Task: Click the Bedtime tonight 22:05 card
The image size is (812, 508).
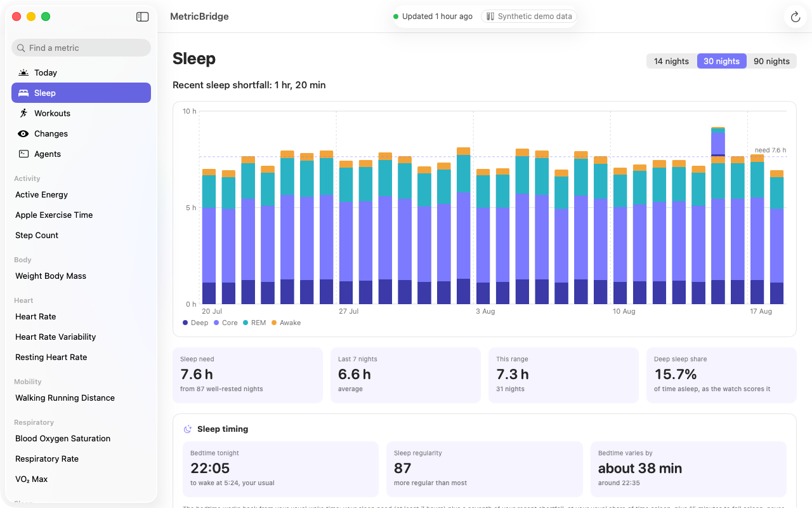Action: coord(280,469)
